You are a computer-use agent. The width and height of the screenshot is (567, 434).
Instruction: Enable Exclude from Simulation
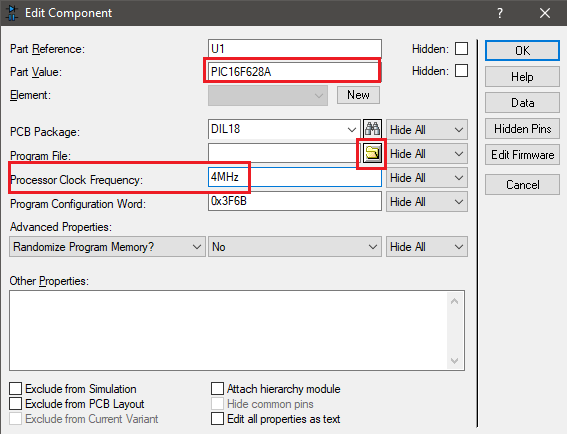pos(16,389)
